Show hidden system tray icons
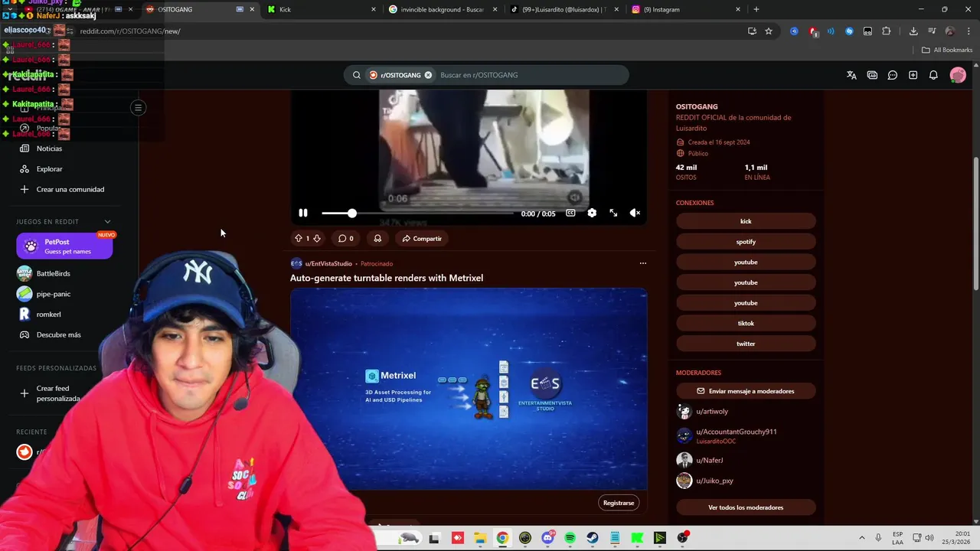980x551 pixels. pos(861,538)
